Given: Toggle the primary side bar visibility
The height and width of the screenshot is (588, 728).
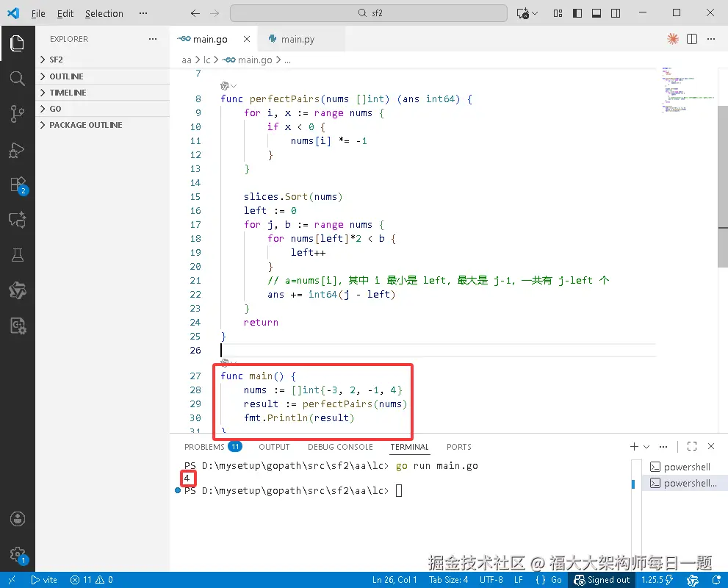Looking at the screenshot, I should coord(577,13).
